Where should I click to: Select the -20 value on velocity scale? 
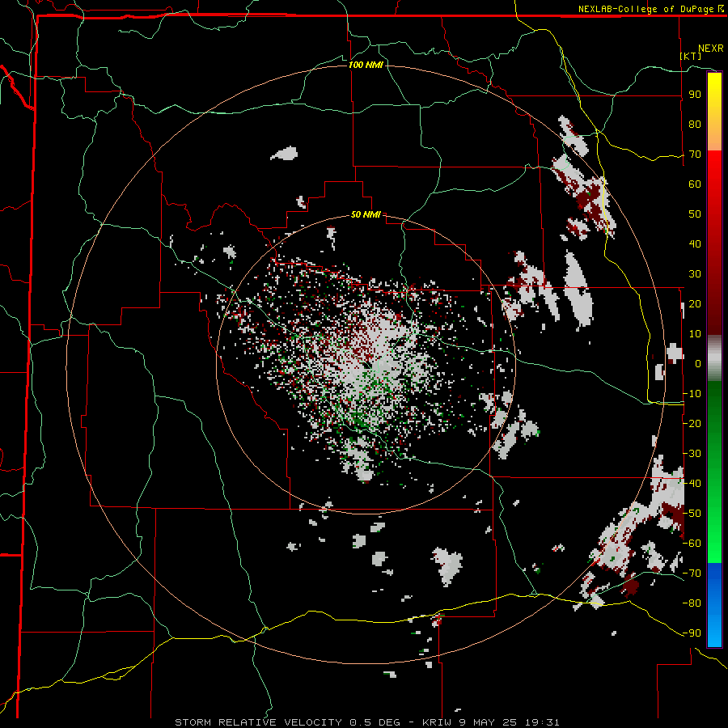coord(692,423)
